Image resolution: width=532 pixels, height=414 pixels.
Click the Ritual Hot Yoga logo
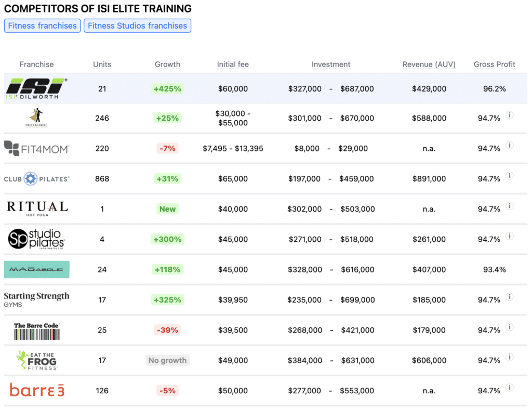(37, 209)
